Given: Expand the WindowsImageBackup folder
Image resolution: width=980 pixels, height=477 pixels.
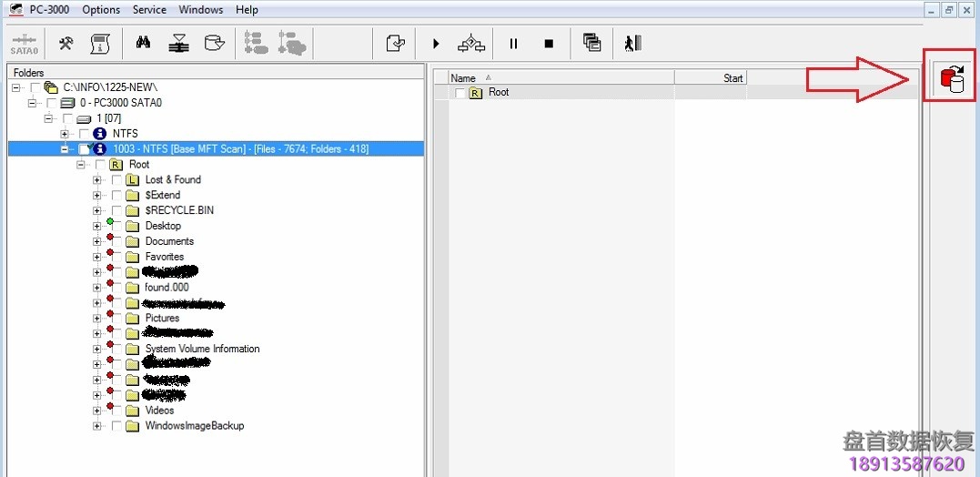Looking at the screenshot, I should point(97,426).
